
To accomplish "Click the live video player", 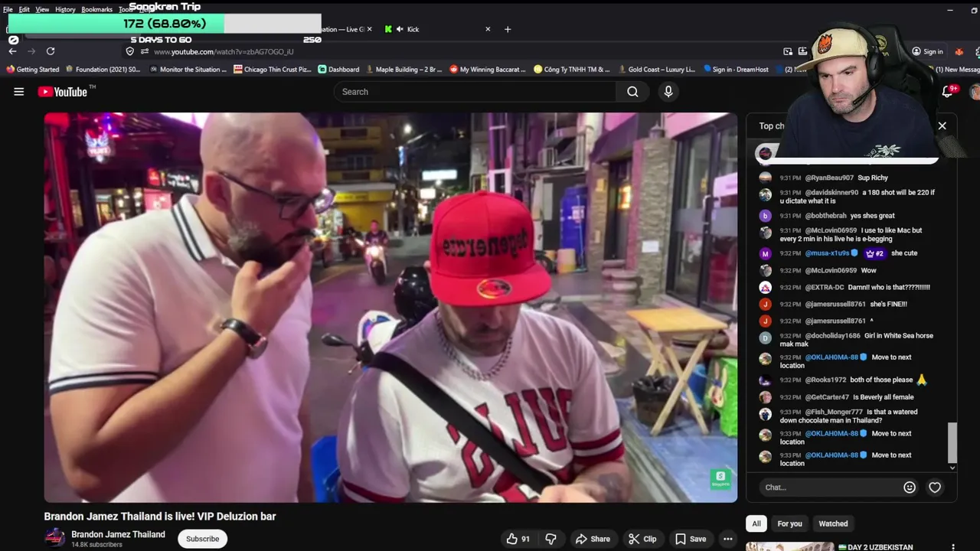I will (390, 308).
